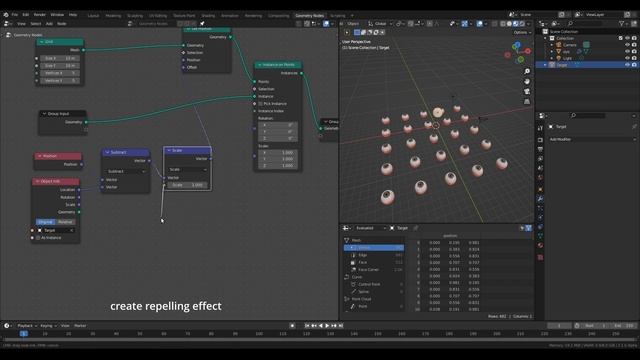Open the Scale operation dropdown
Screen dimensions: 640x360
[188, 169]
